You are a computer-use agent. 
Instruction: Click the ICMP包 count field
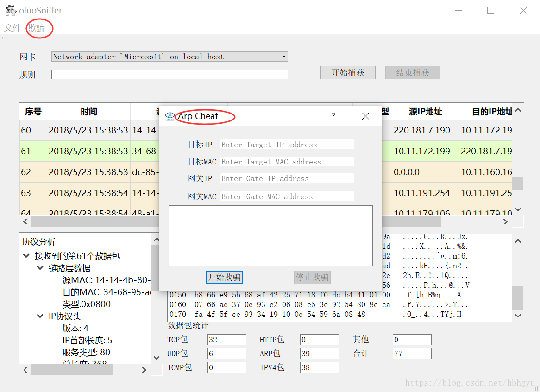pos(227,367)
